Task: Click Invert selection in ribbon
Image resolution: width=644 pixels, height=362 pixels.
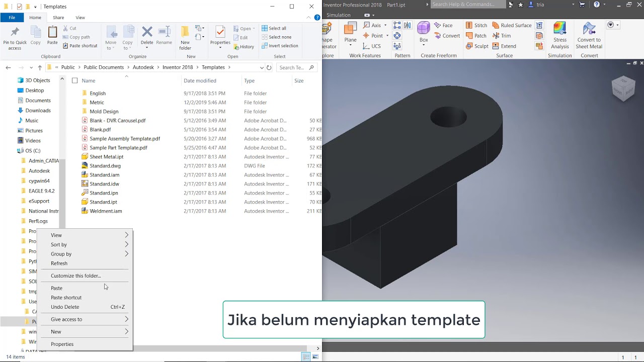Action: tap(280, 46)
